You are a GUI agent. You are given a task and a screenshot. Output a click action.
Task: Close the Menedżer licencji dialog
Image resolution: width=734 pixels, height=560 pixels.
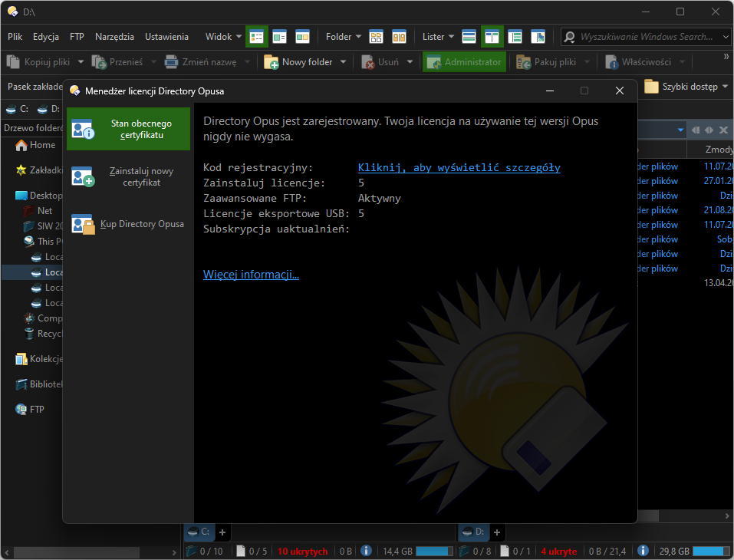pos(620,91)
